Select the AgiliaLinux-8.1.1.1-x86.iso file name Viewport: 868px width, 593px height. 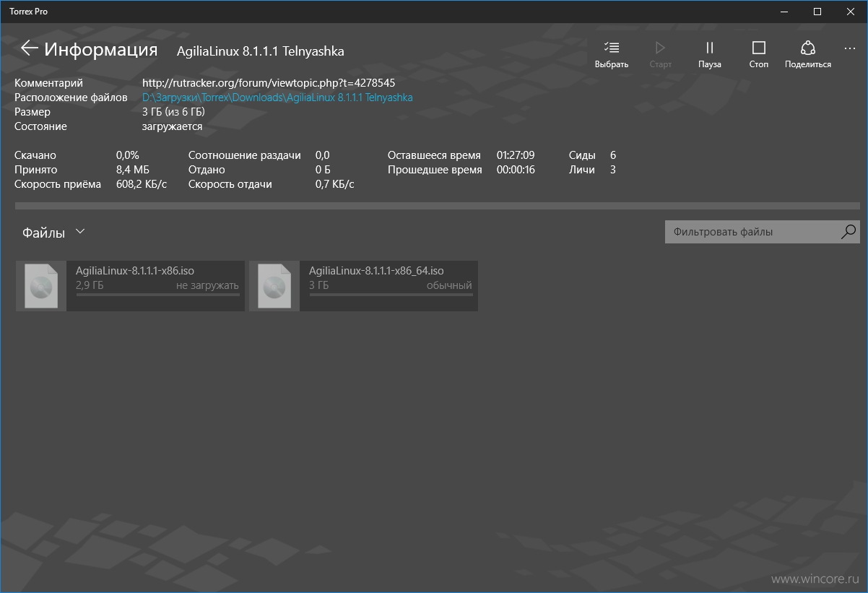coord(135,271)
